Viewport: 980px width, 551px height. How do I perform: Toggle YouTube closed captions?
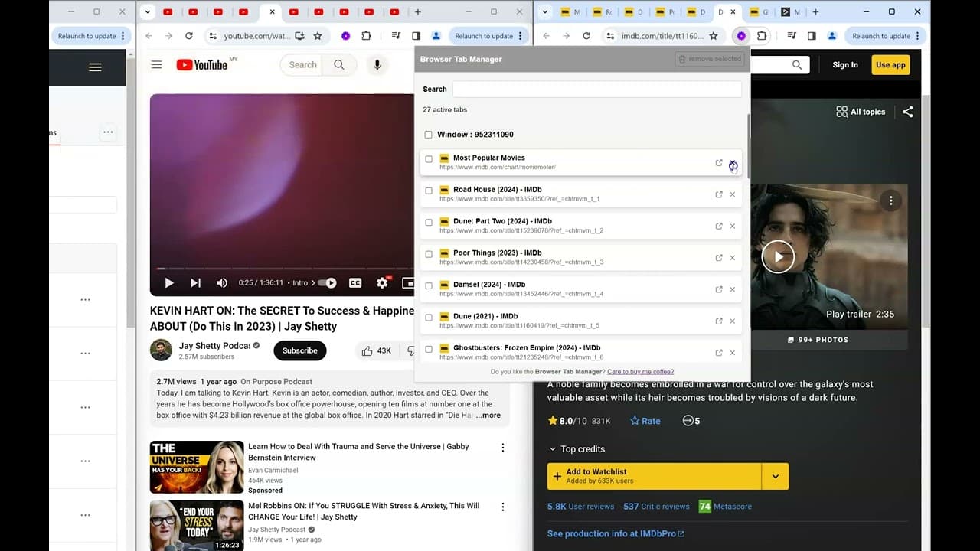click(x=355, y=283)
